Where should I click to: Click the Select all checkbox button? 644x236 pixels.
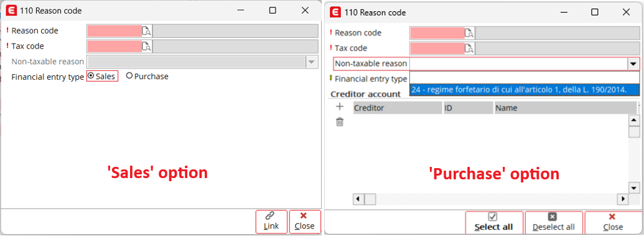493,222
